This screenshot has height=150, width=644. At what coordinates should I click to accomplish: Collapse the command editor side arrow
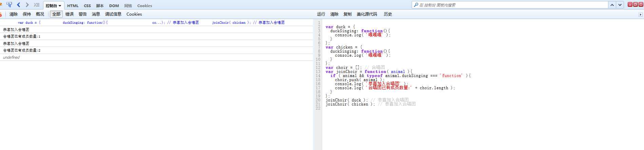coord(640,15)
